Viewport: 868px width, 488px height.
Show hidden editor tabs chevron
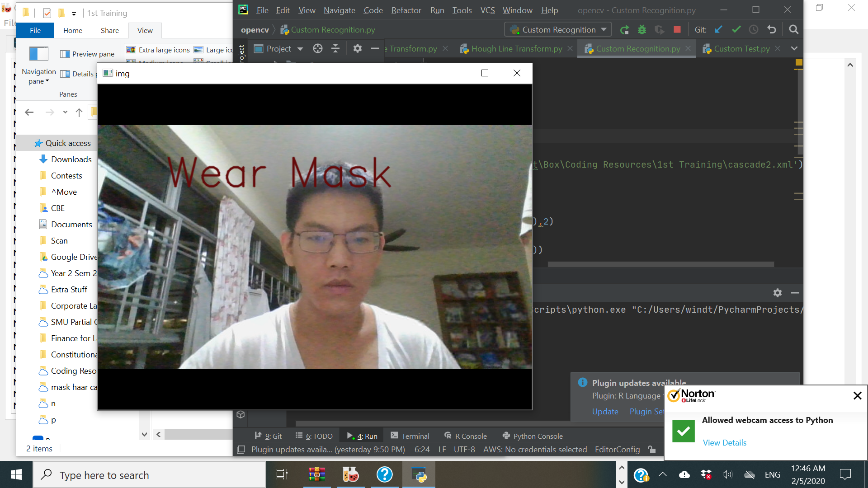click(x=794, y=49)
